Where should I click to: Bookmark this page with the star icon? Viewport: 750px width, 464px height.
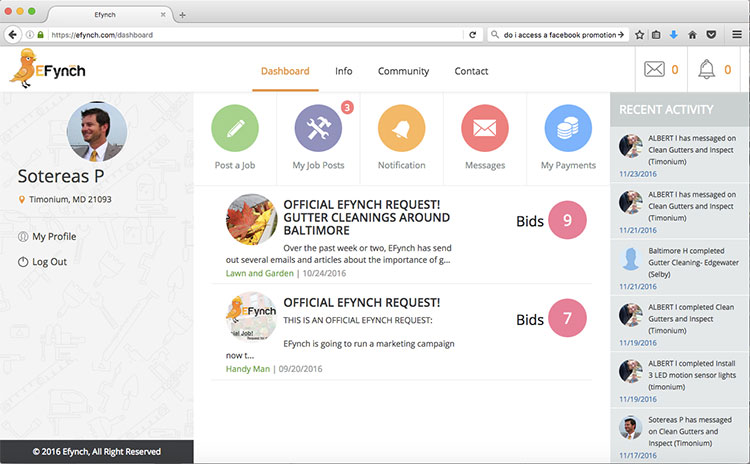click(x=640, y=34)
